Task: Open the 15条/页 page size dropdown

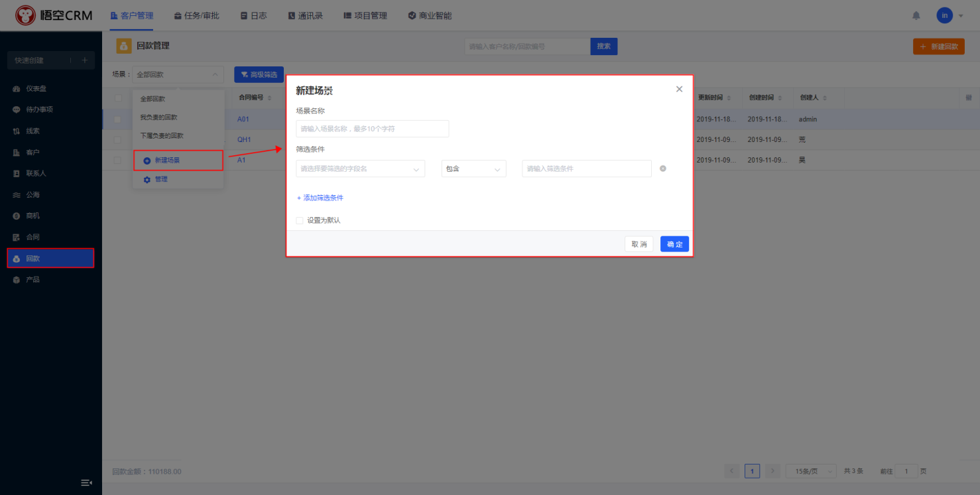Action: click(810, 471)
